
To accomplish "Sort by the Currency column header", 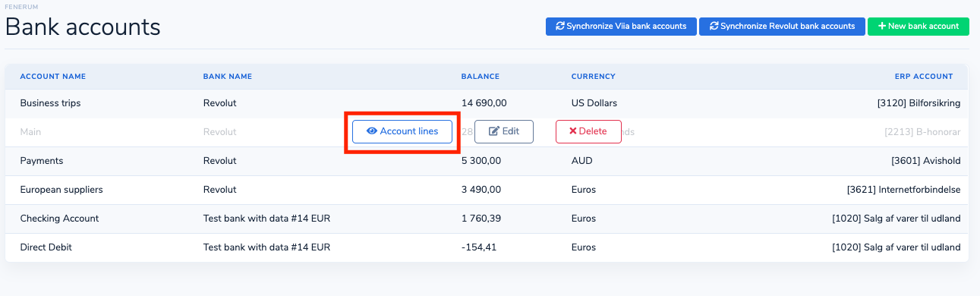I will 593,77.
